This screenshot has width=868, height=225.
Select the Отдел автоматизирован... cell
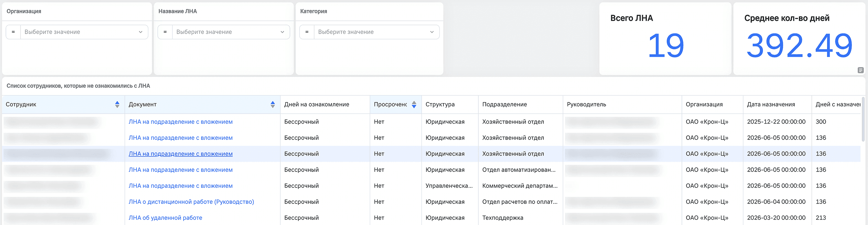pyautogui.click(x=520, y=170)
